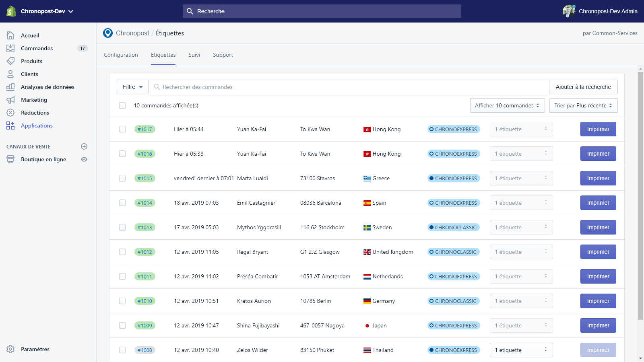Open the Accueil home icon in sidebar
The width and height of the screenshot is (644, 362).
point(10,35)
